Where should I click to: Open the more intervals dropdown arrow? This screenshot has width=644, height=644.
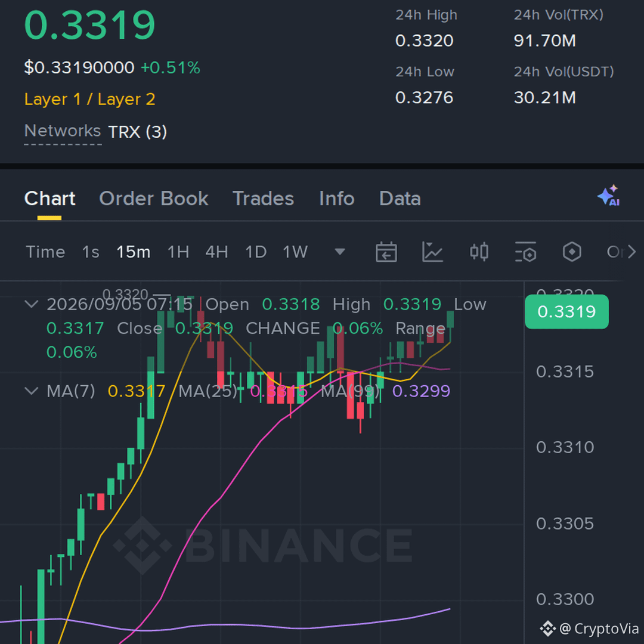[340, 252]
